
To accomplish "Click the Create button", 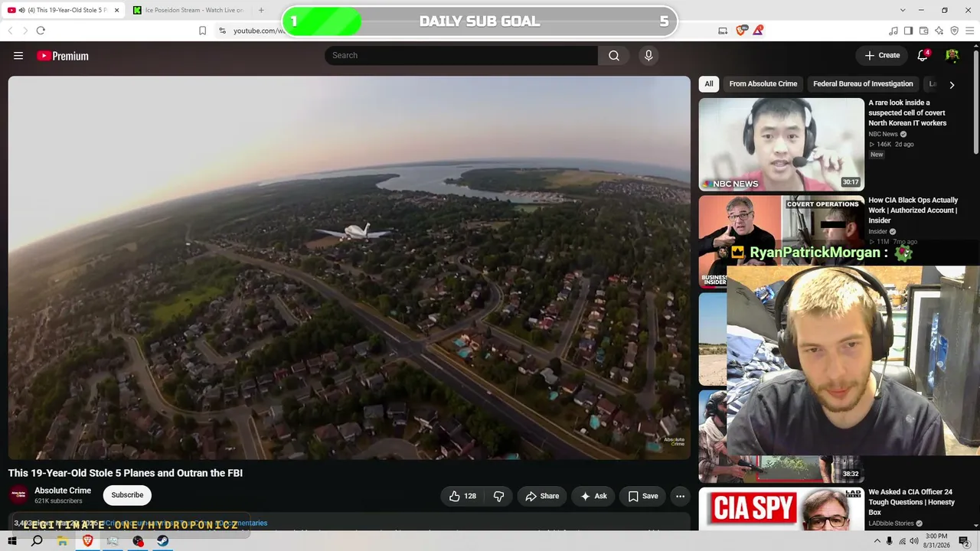I will (882, 55).
